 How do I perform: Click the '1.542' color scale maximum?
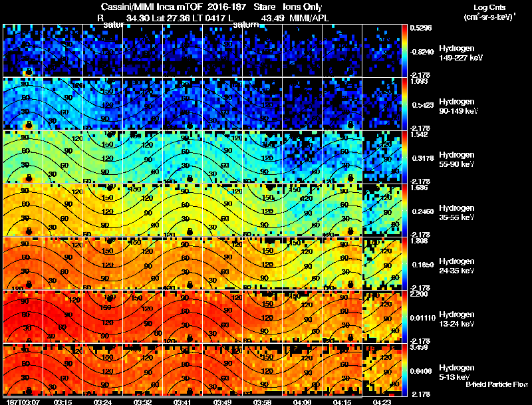419,134
